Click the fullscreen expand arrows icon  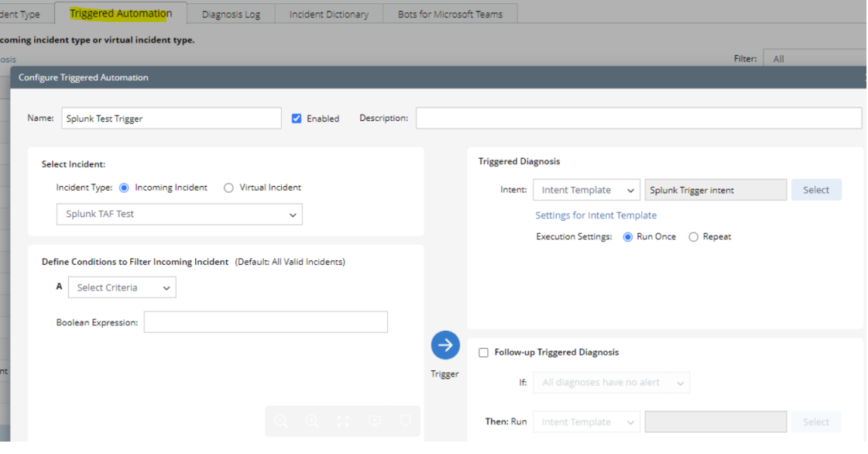(x=344, y=421)
